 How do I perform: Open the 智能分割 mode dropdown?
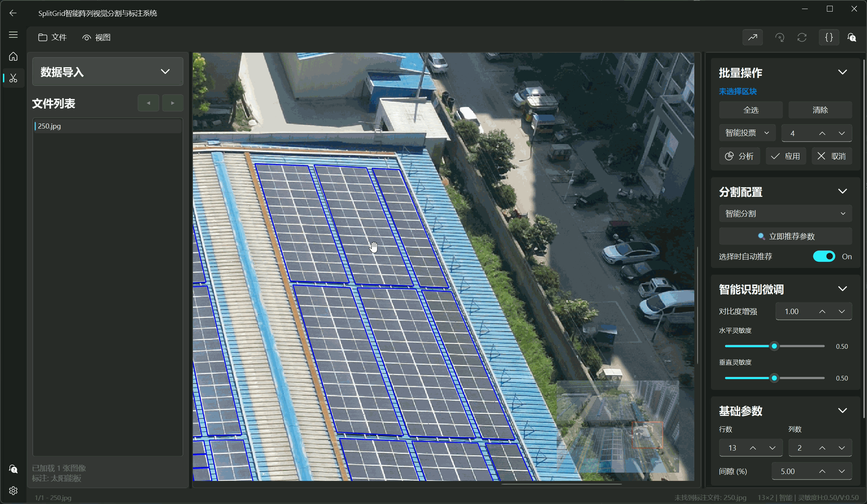[785, 214]
